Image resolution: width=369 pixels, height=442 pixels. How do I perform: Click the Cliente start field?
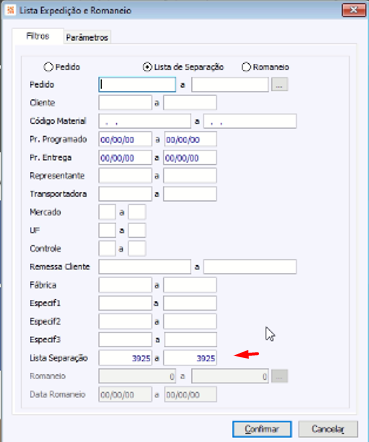tap(125, 103)
